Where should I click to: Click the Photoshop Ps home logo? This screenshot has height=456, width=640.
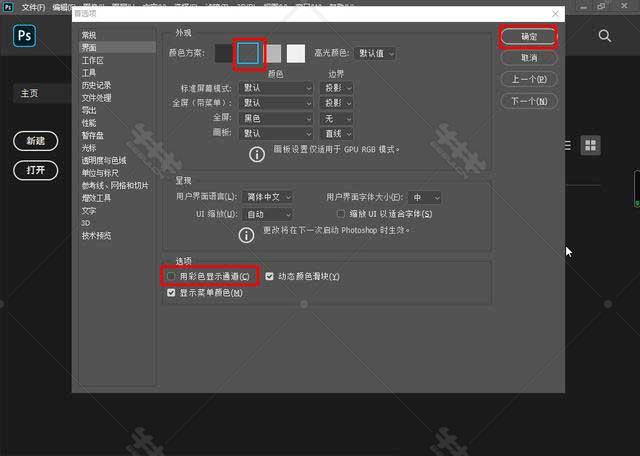(24, 36)
